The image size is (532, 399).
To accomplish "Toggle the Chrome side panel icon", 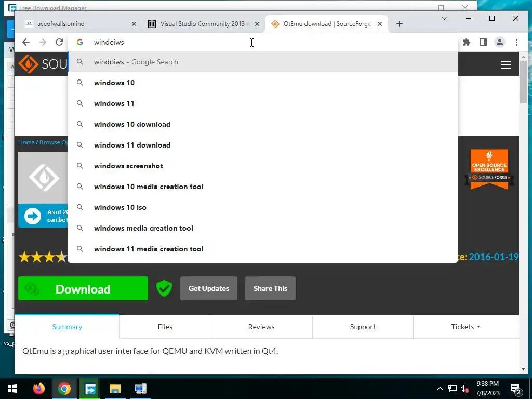I will coord(483,42).
